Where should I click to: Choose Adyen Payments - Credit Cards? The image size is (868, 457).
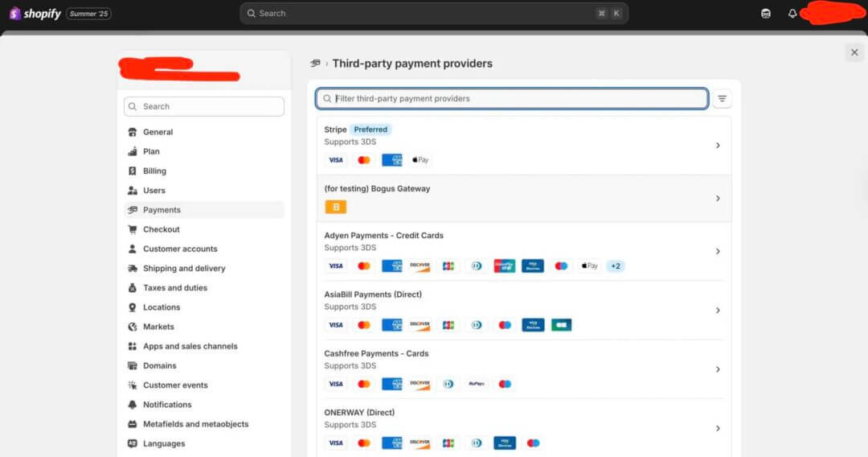[x=524, y=252]
